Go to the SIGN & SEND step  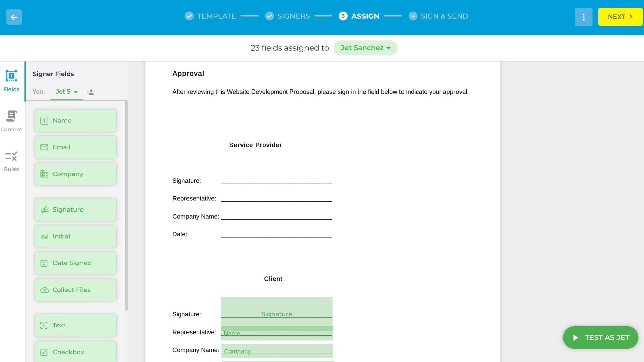pos(438,16)
